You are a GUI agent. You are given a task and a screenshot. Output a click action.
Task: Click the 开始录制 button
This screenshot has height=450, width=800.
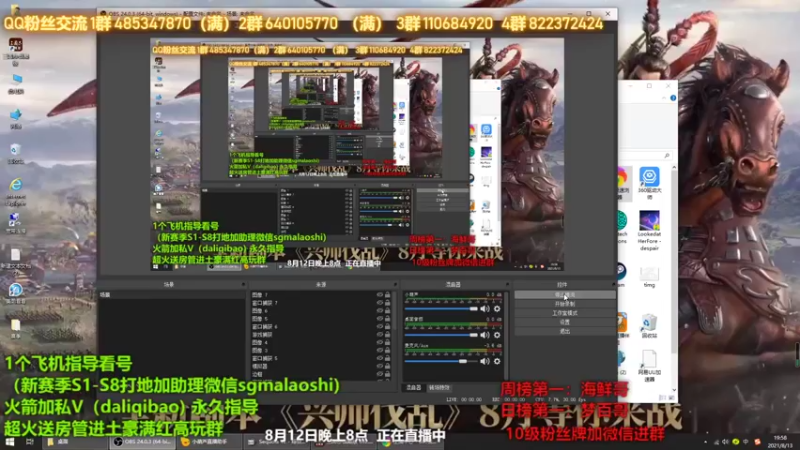(564, 304)
